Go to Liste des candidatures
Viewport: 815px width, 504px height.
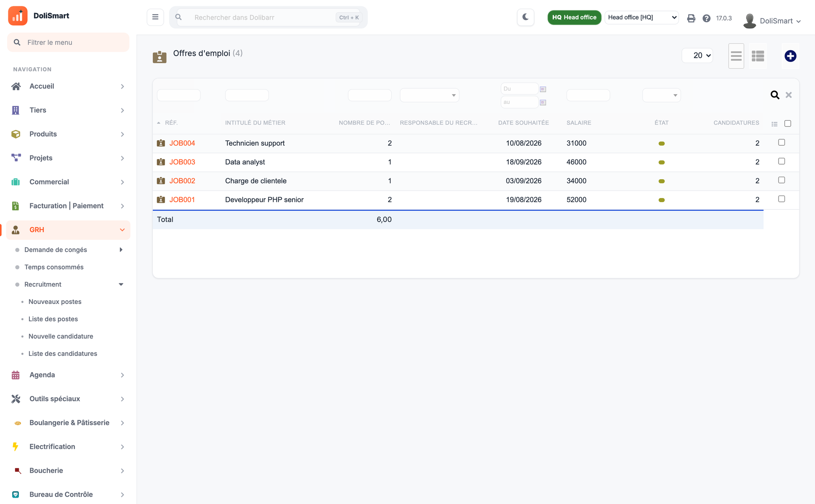point(63,353)
